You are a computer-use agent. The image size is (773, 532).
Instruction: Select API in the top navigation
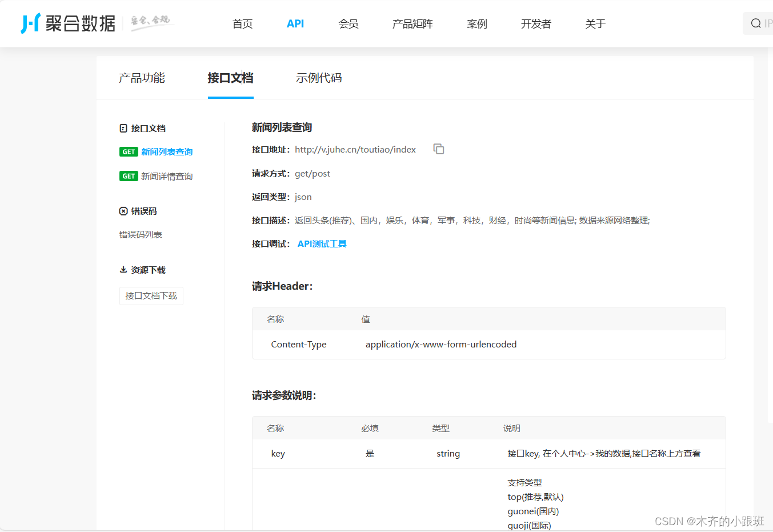click(295, 23)
